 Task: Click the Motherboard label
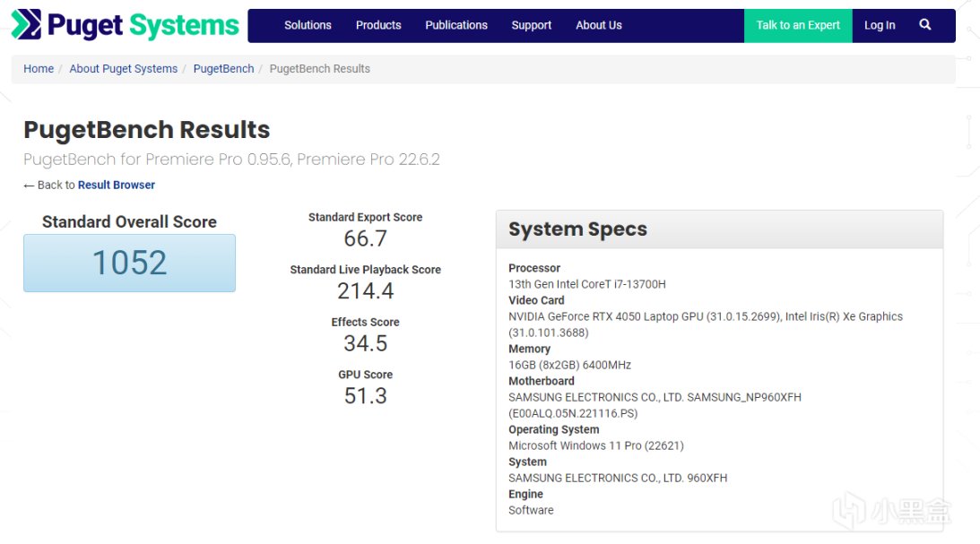542,381
